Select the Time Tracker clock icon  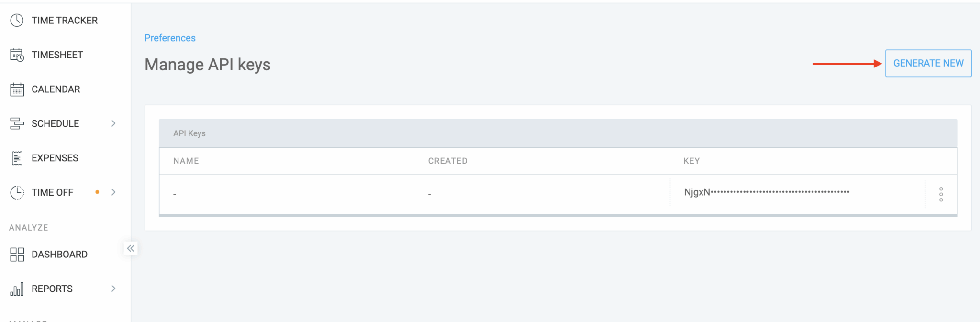[x=17, y=20]
